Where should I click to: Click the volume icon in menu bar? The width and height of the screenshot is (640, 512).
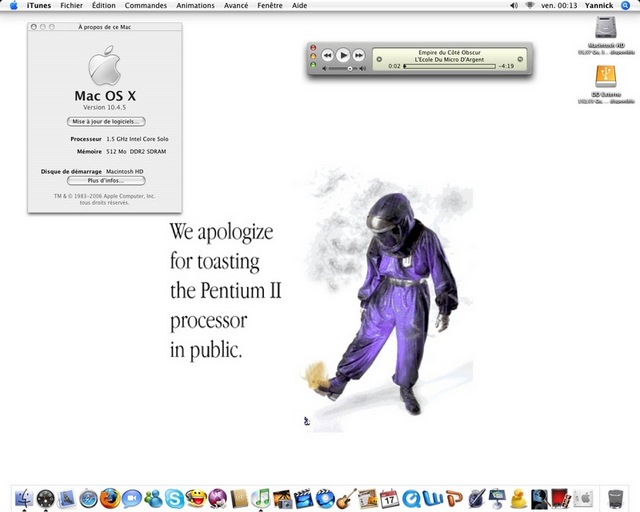coord(529,5)
